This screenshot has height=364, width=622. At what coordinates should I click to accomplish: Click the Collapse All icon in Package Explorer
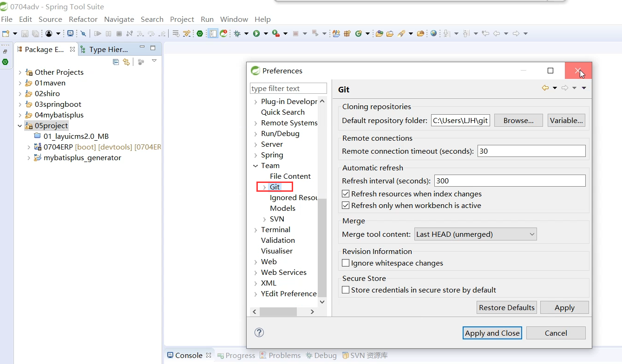[x=116, y=62]
